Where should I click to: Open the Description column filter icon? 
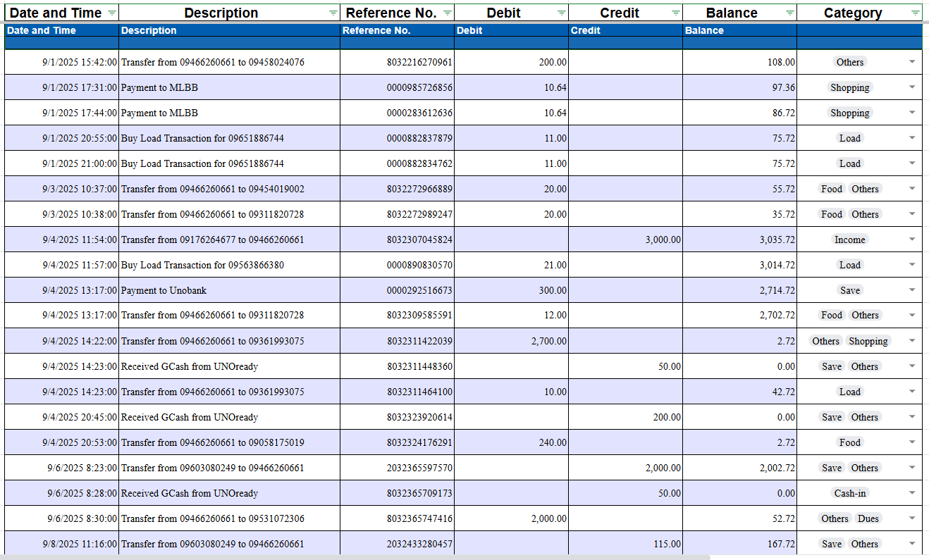333,13
